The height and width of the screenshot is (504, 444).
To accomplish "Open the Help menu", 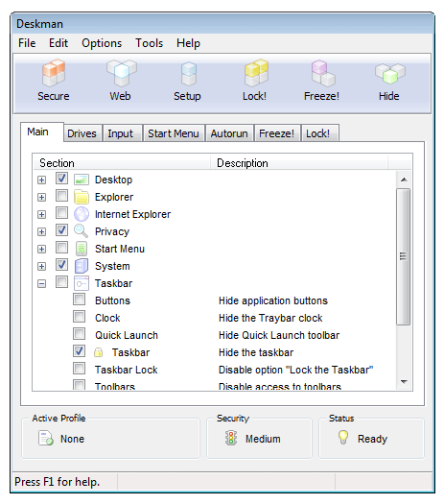I will 189,43.
